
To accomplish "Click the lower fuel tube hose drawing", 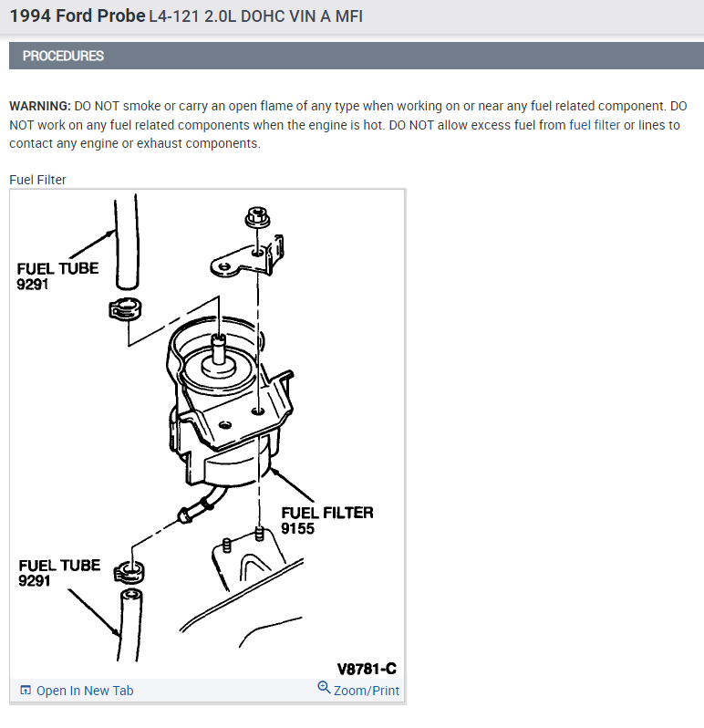I will coord(131,625).
